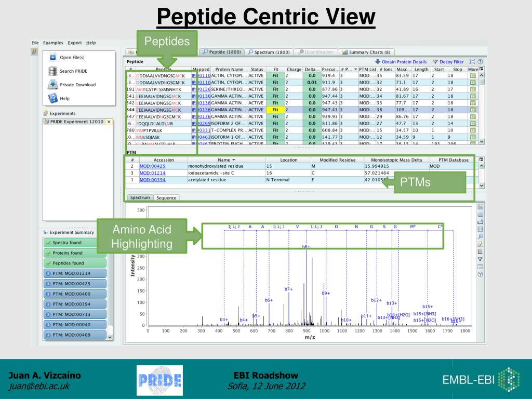This screenshot has width=532, height=399.
Task: Click Obtain Protein Details download arrow icon
Action: point(377,62)
